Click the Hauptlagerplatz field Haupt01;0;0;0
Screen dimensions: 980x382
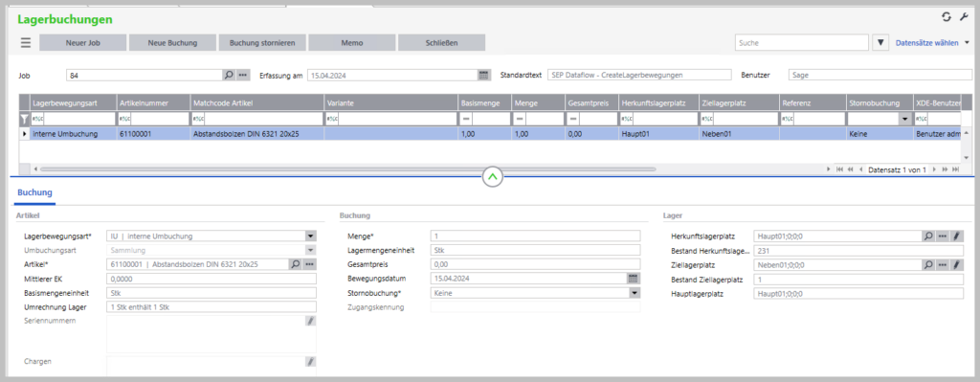(858, 293)
